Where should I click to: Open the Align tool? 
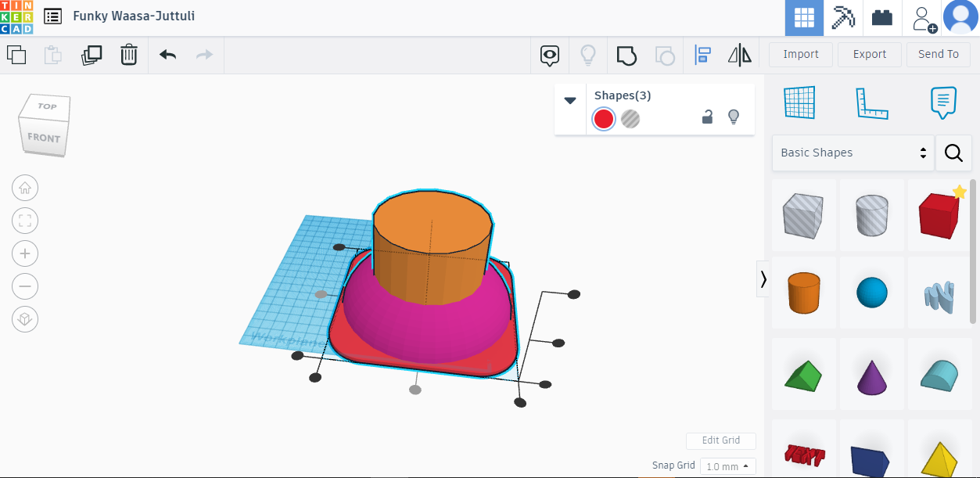[702, 55]
